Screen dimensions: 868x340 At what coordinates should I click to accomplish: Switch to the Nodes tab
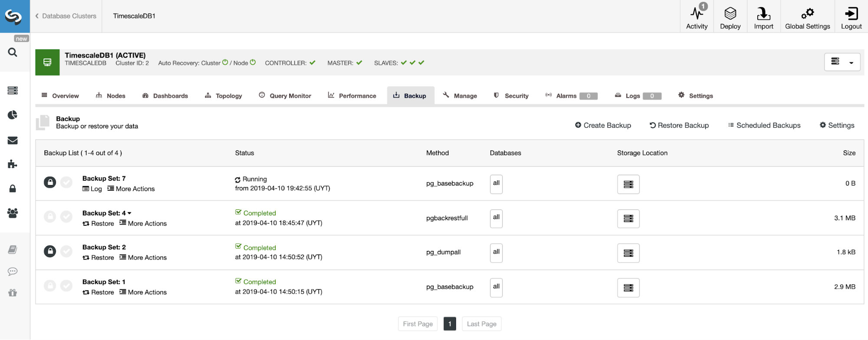pyautogui.click(x=111, y=96)
